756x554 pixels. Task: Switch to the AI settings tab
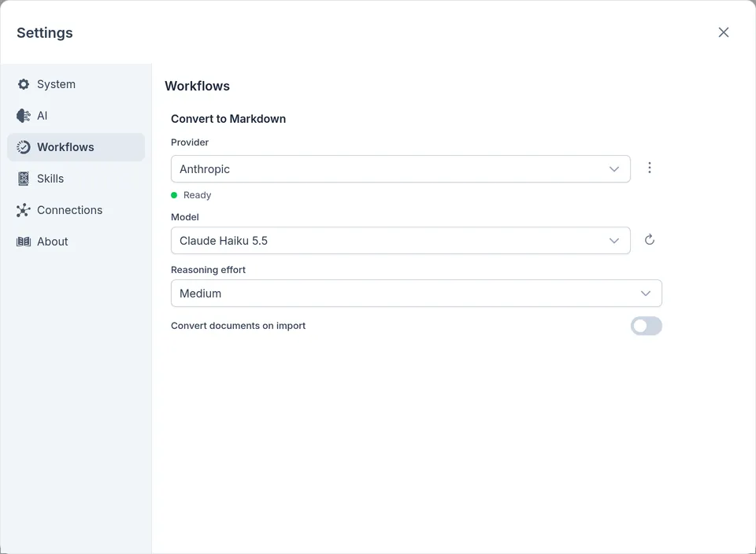tap(76, 116)
